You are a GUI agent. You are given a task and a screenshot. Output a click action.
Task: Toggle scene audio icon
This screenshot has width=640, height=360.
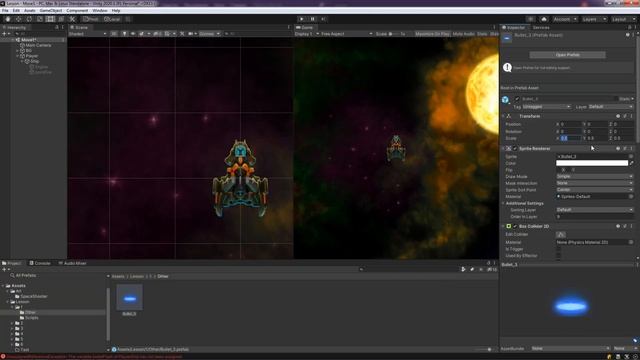click(x=133, y=34)
